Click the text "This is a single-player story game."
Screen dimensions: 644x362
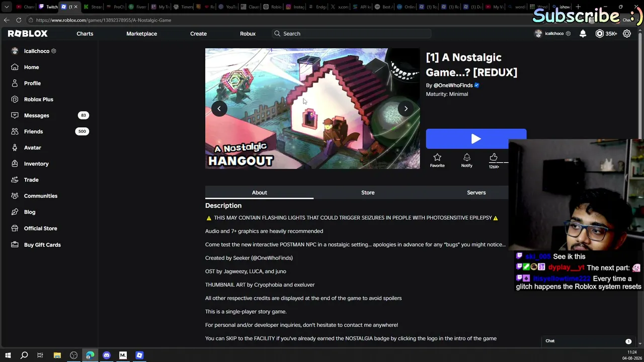[246, 312]
